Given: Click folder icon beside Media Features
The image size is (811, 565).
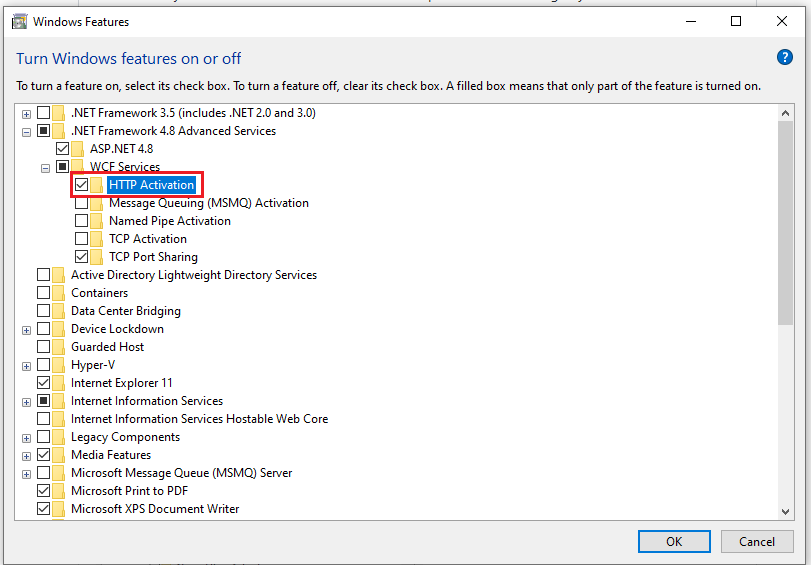Looking at the screenshot, I should pos(58,455).
